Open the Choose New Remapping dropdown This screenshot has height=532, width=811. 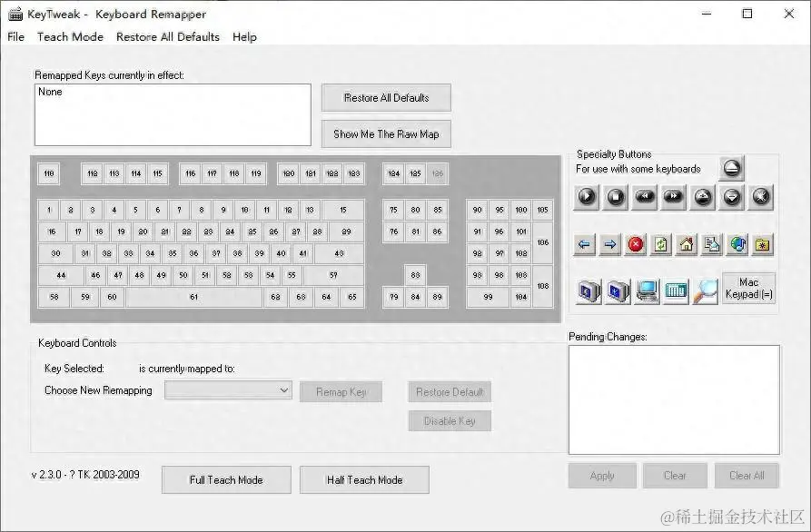pyautogui.click(x=228, y=389)
